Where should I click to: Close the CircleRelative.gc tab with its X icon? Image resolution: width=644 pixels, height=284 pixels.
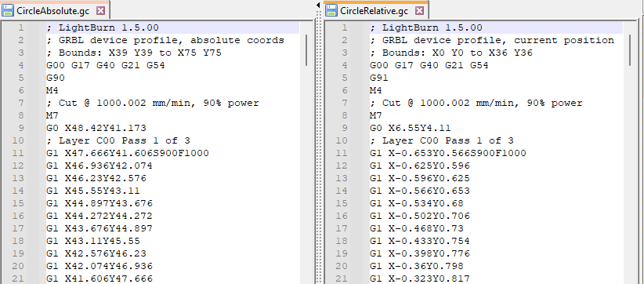[419, 11]
